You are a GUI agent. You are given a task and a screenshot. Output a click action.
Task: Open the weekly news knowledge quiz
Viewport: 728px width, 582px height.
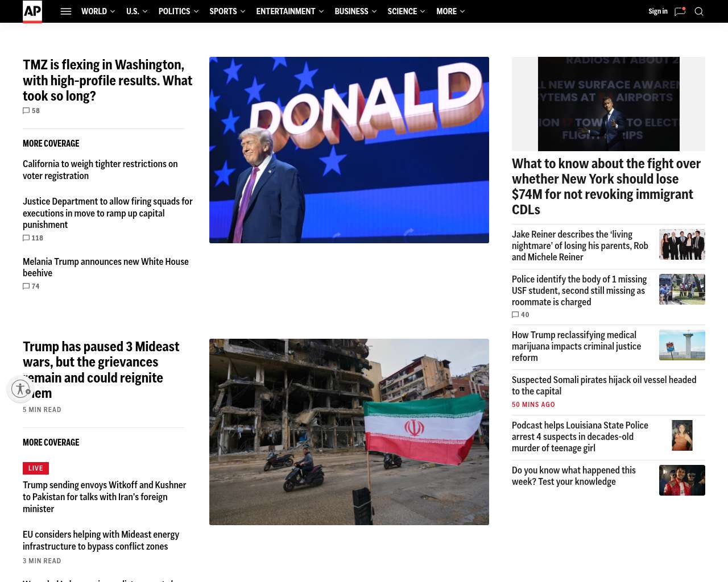tap(574, 476)
